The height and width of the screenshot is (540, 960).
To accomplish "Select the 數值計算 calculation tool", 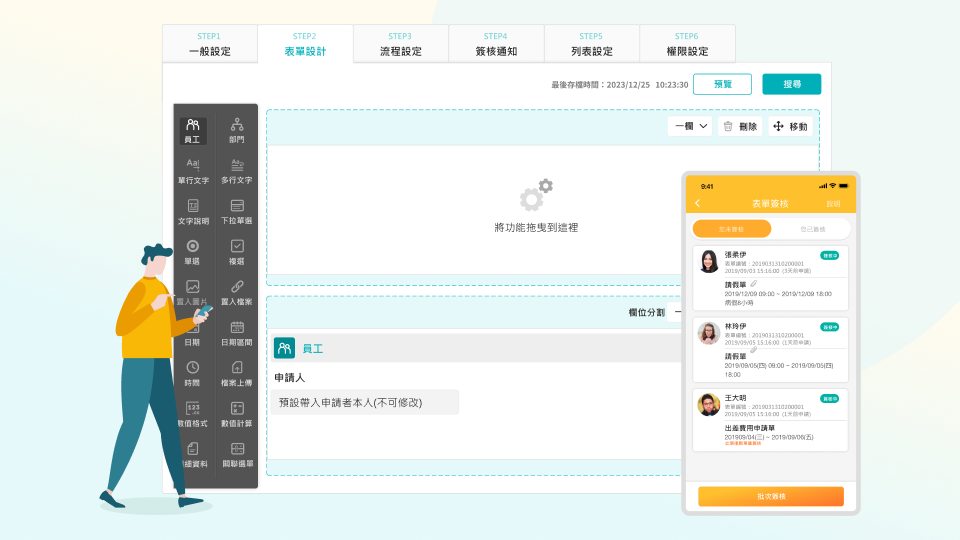I will [237, 413].
